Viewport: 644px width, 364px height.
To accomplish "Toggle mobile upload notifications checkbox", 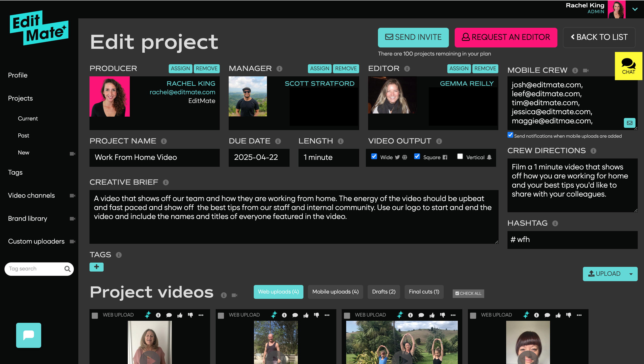I will point(510,135).
